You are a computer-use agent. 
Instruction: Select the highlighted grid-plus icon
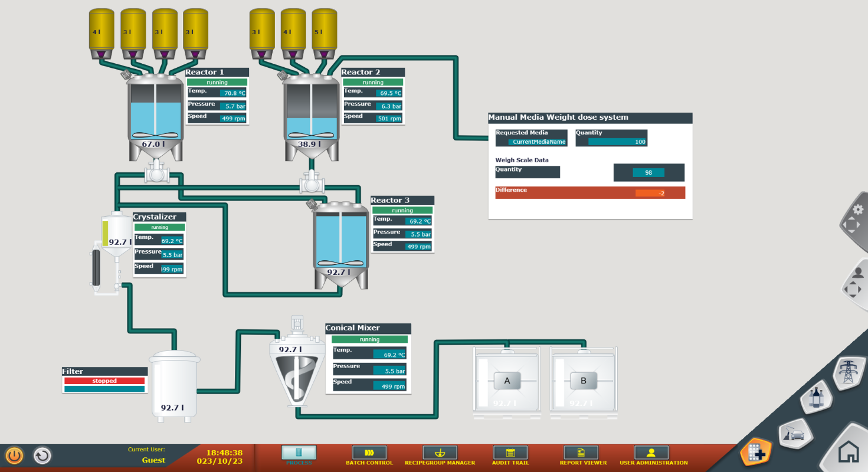tap(756, 453)
